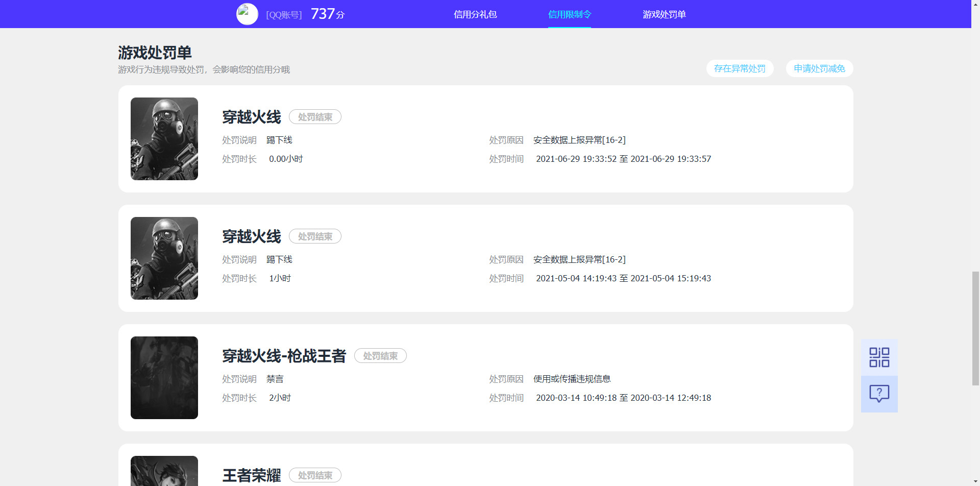Click the [QQ账号] label
This screenshot has height=486, width=980.
pyautogui.click(x=284, y=15)
